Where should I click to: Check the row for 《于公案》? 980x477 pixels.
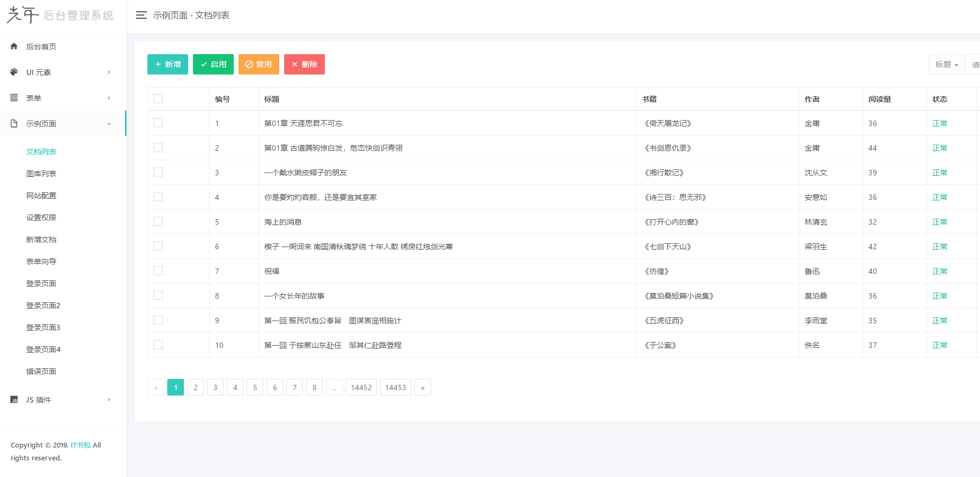pos(158,345)
